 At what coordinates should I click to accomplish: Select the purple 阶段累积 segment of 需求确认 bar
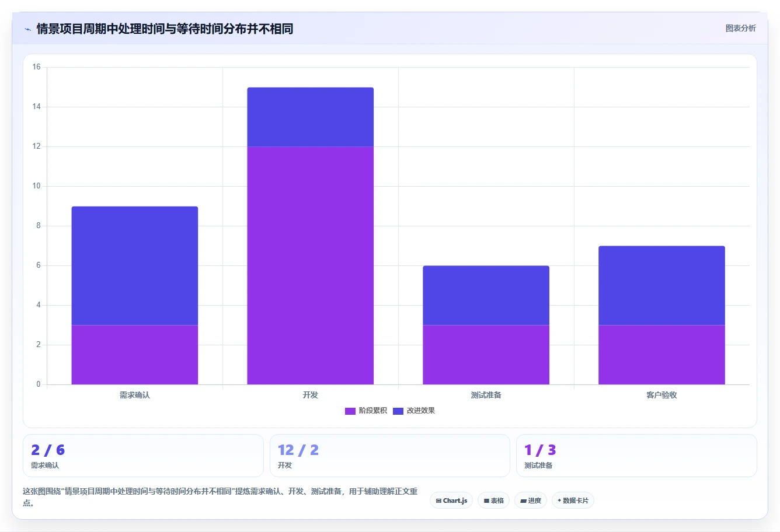tap(135, 355)
